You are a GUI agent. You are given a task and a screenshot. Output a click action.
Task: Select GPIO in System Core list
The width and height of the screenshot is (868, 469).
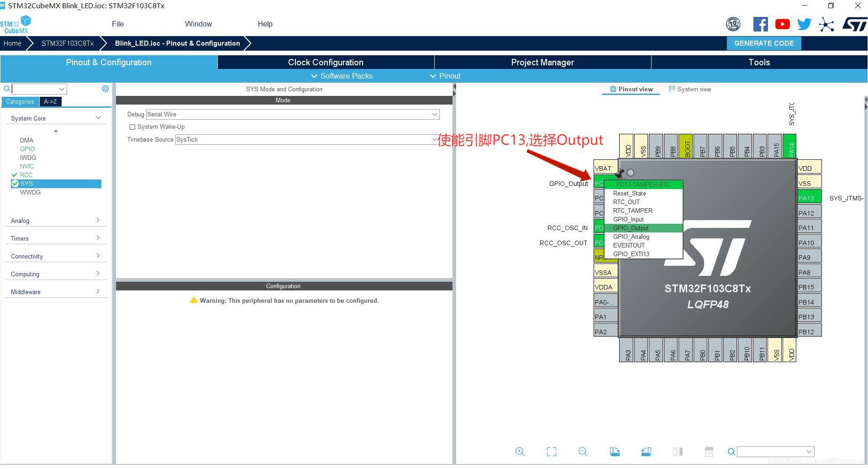(27, 149)
